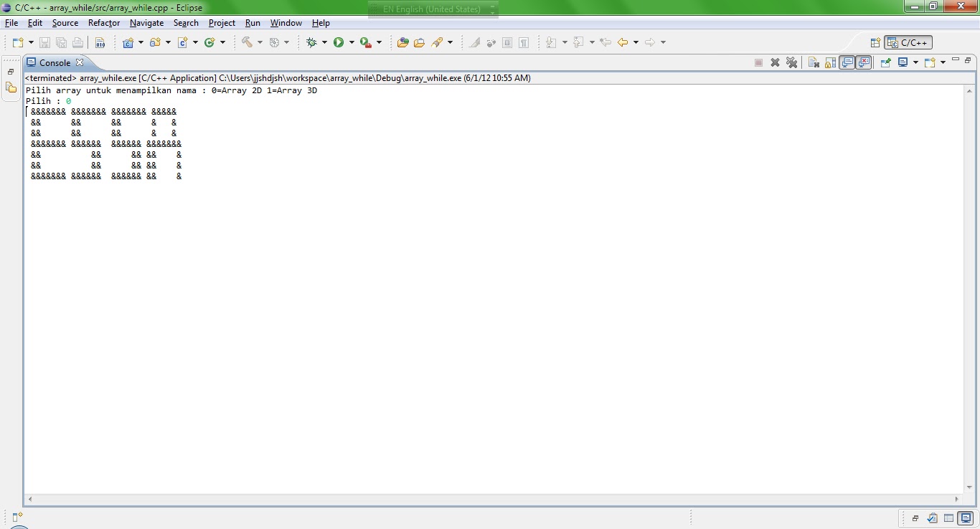Viewport: 980px width, 529px height.
Task: Click New C++ Class icon
Action: click(x=209, y=42)
